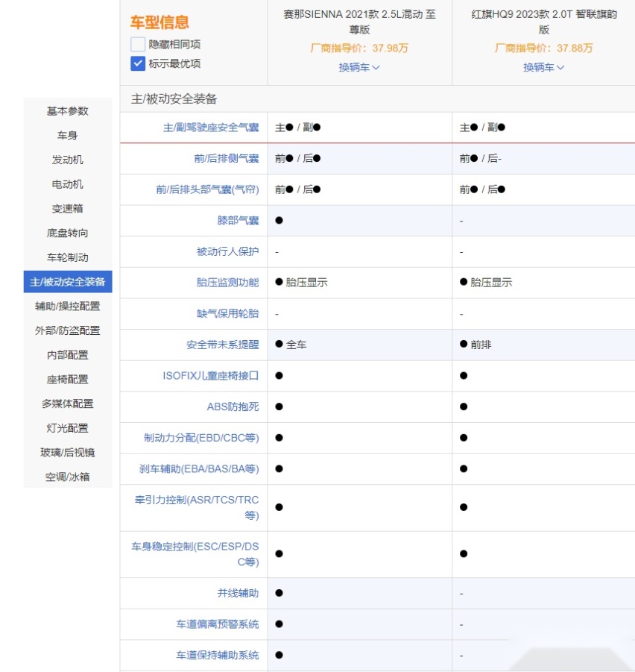Click 刹车辅助(EBA/BAS/BA等) link

point(199,469)
